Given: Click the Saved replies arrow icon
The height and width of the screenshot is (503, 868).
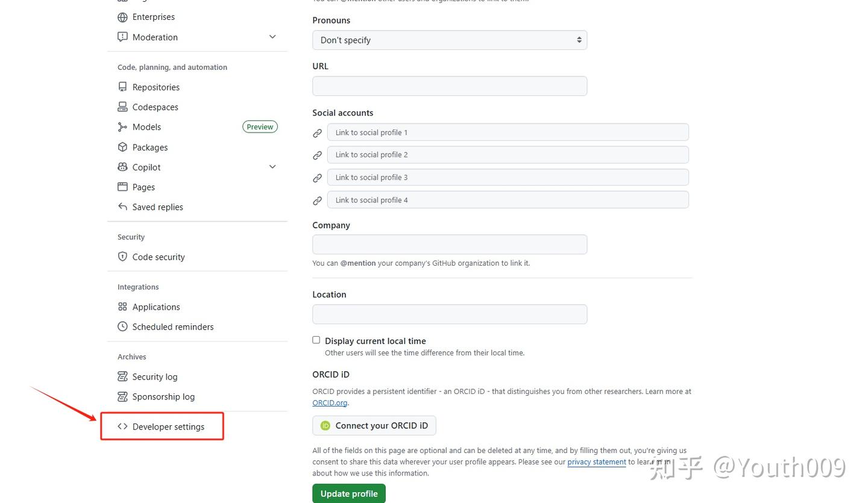Looking at the screenshot, I should point(122,207).
